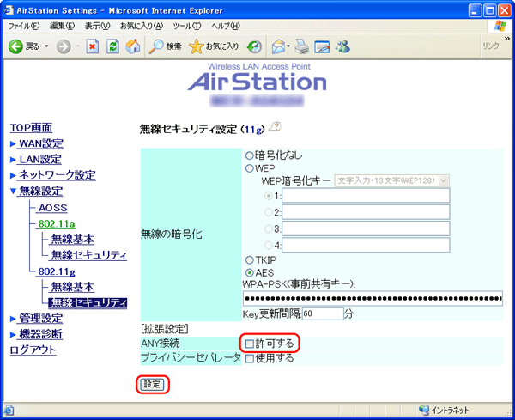This screenshot has width=515, height=420.
Task: Open the highlighted 無線セキュリティ link under 802.11g
Action: pyautogui.click(x=88, y=303)
